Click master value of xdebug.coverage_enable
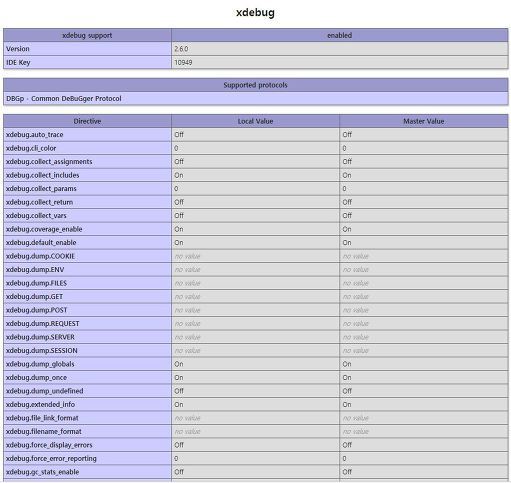Viewport: 511px width, 483px height. point(347,229)
